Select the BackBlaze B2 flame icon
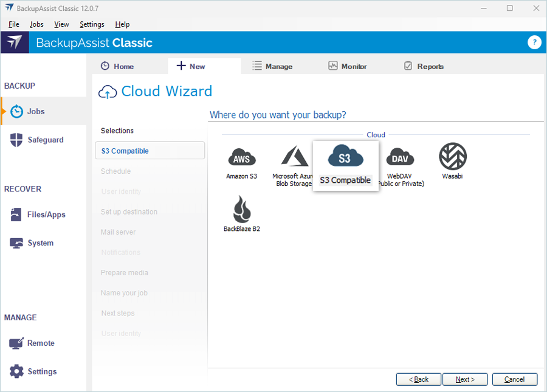 [242, 209]
